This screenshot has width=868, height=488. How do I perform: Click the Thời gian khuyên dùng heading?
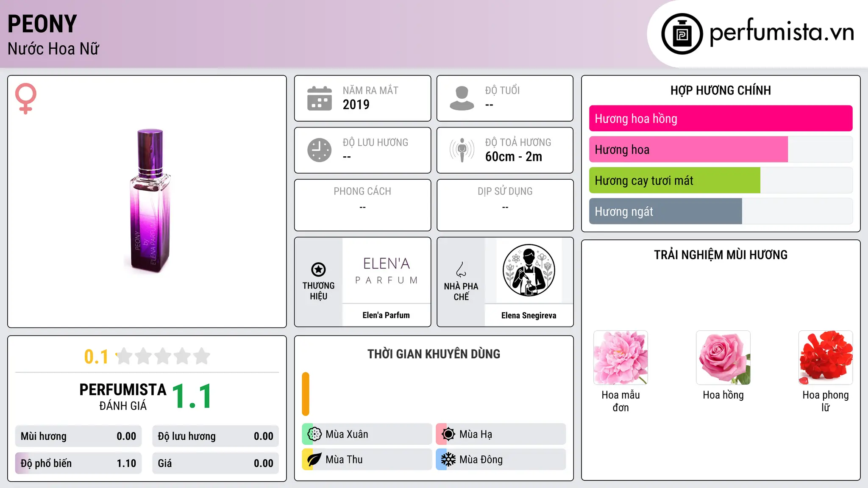434,354
